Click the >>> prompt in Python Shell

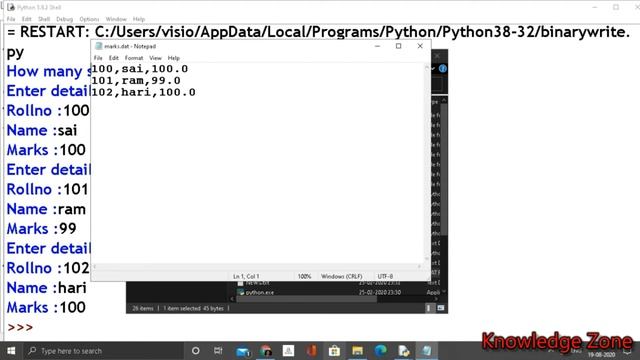tap(20, 327)
